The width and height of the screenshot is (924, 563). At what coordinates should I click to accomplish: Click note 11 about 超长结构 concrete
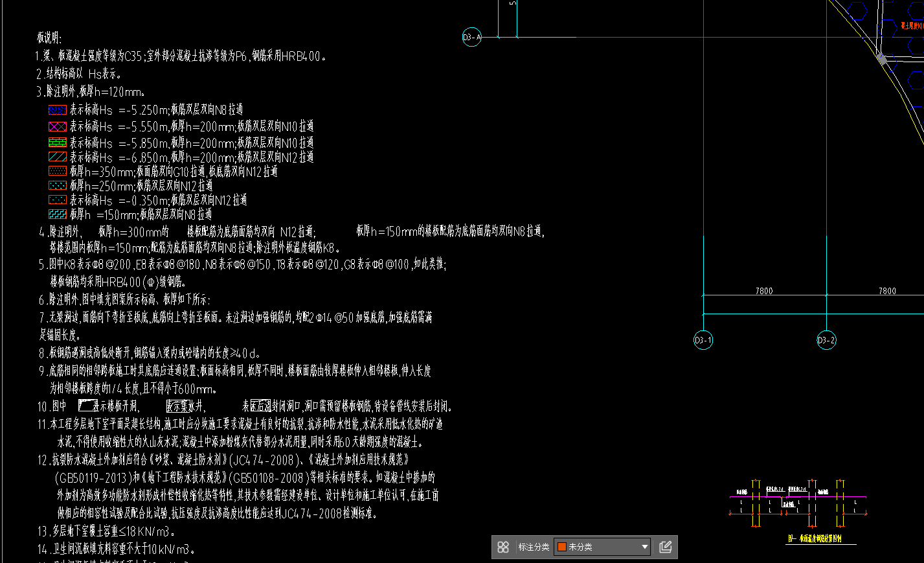tap(240, 424)
